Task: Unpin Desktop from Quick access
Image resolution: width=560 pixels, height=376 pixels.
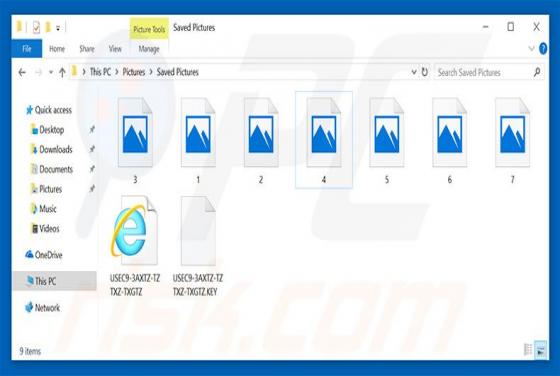Action: pyautogui.click(x=92, y=130)
